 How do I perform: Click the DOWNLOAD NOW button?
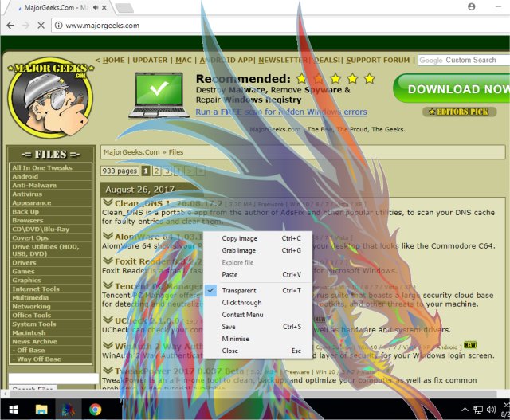(452, 88)
